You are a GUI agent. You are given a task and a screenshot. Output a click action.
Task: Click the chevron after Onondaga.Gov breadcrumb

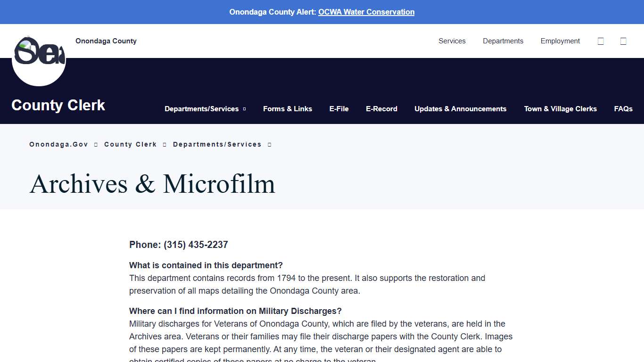tap(96, 144)
